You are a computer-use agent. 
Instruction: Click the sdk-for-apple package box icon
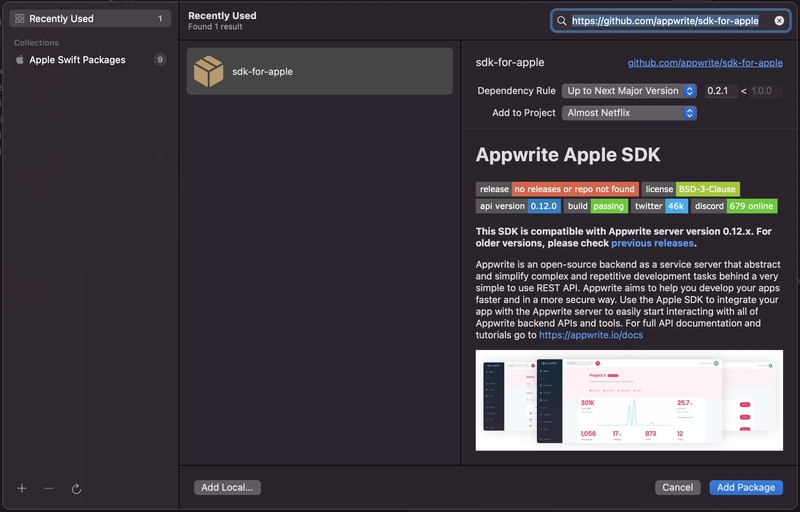point(208,71)
